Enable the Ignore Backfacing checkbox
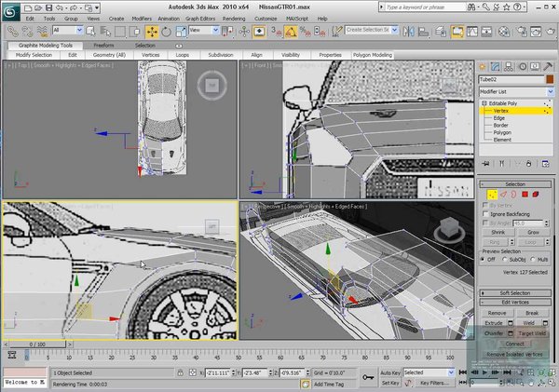This screenshot has height=392, width=559. click(x=485, y=214)
